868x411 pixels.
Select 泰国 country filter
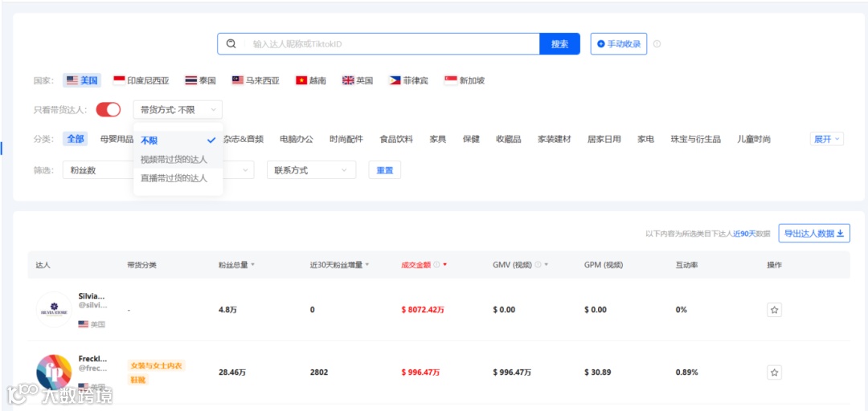click(200, 80)
